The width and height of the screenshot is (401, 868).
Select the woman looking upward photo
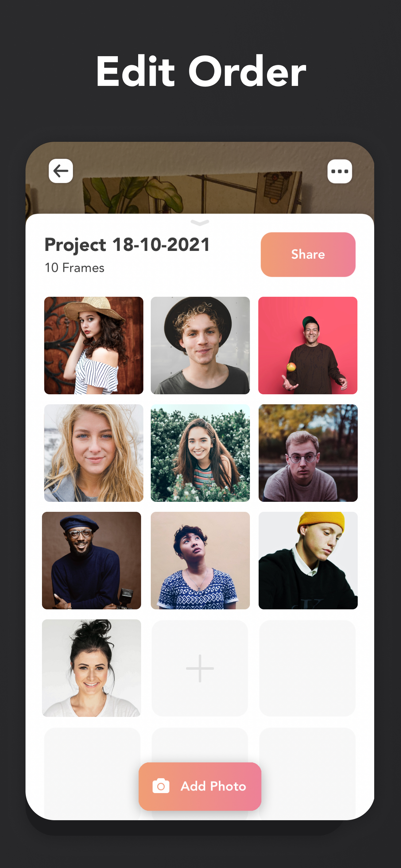pyautogui.click(x=200, y=560)
